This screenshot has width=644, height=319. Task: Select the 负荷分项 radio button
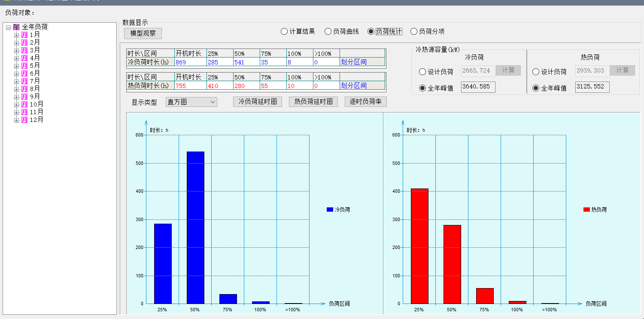tap(414, 31)
